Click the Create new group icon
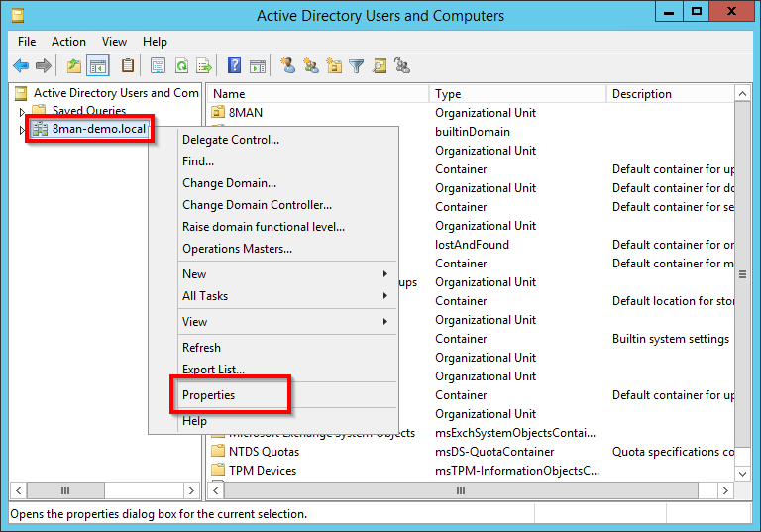This screenshot has height=532, width=761. [x=311, y=66]
